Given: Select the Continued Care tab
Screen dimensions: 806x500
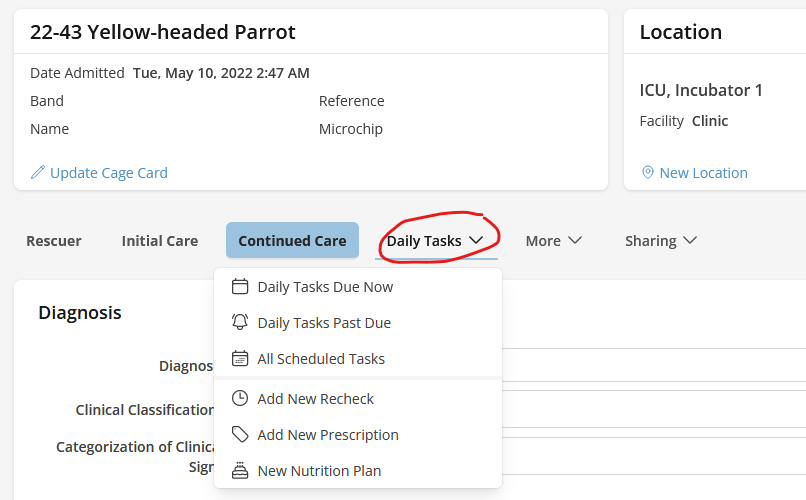Looking at the screenshot, I should tap(292, 241).
